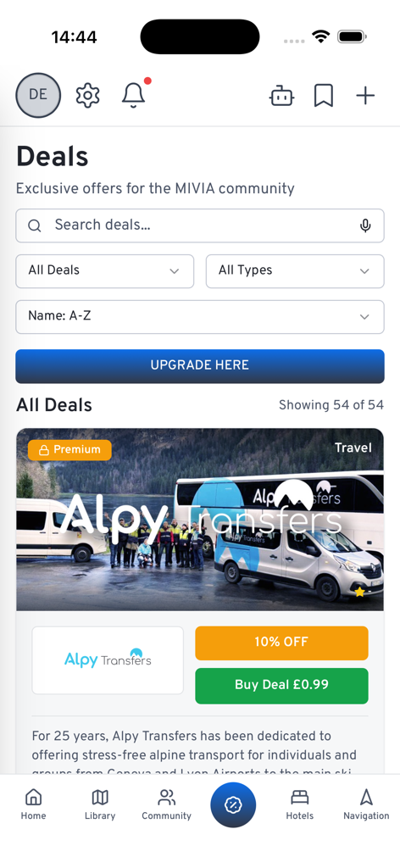Tap the plus add icon

(365, 96)
